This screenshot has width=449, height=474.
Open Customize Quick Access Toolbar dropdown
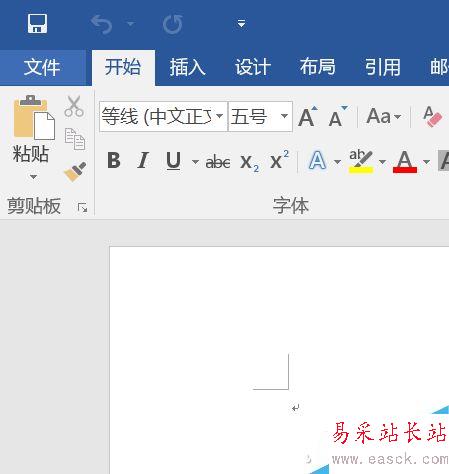[x=241, y=24]
